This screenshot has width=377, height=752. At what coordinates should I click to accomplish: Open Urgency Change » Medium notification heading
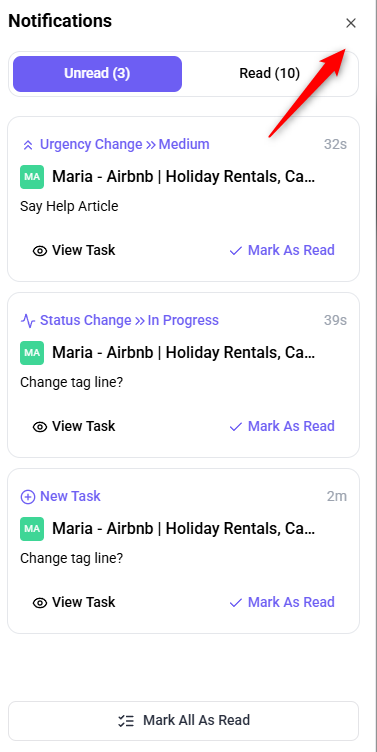(x=125, y=144)
